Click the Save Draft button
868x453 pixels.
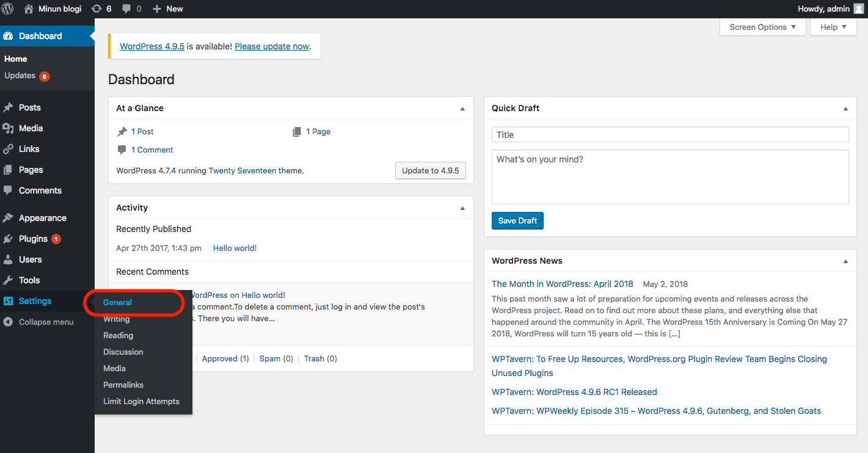coord(517,220)
